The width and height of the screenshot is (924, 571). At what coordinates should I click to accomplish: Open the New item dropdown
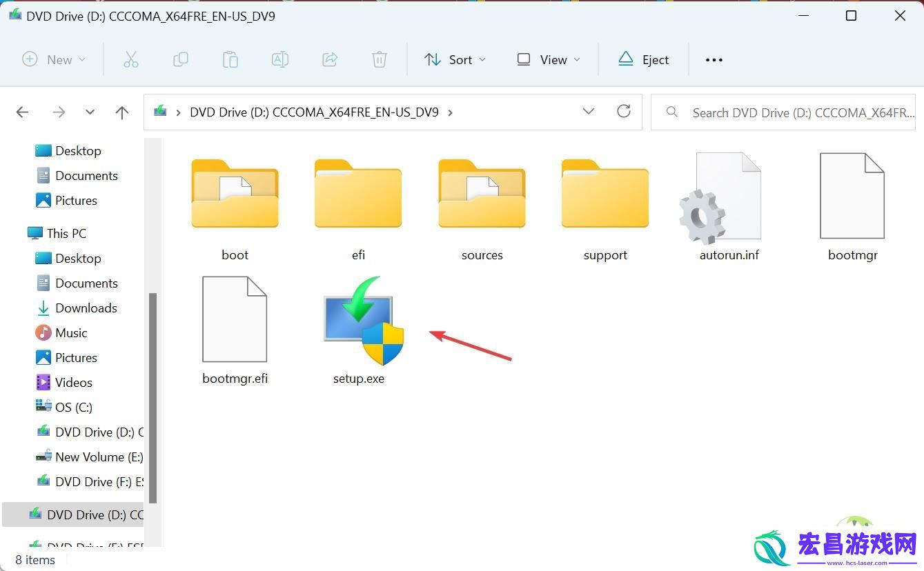tap(54, 60)
